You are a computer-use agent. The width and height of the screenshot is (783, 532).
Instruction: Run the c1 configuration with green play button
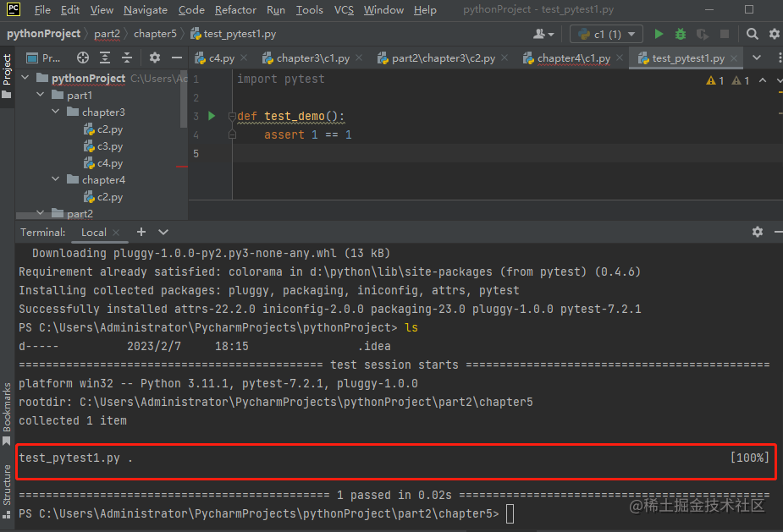(x=659, y=34)
